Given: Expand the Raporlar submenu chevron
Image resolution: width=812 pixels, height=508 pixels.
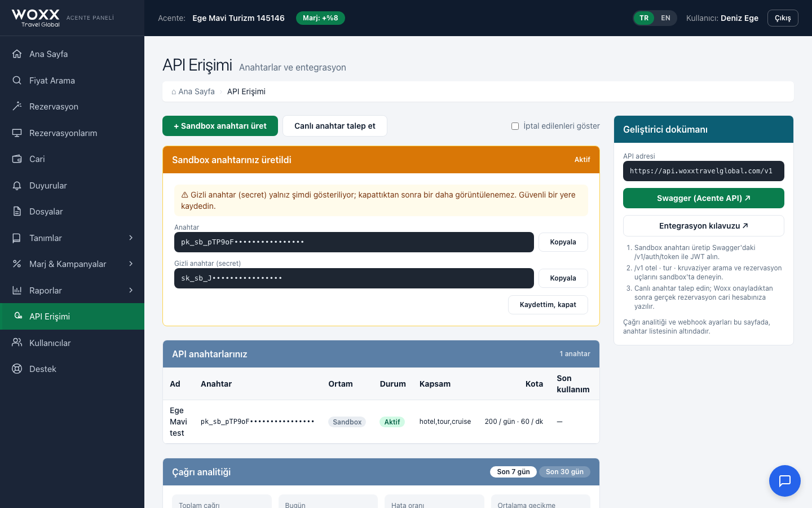Looking at the screenshot, I should [x=131, y=290].
